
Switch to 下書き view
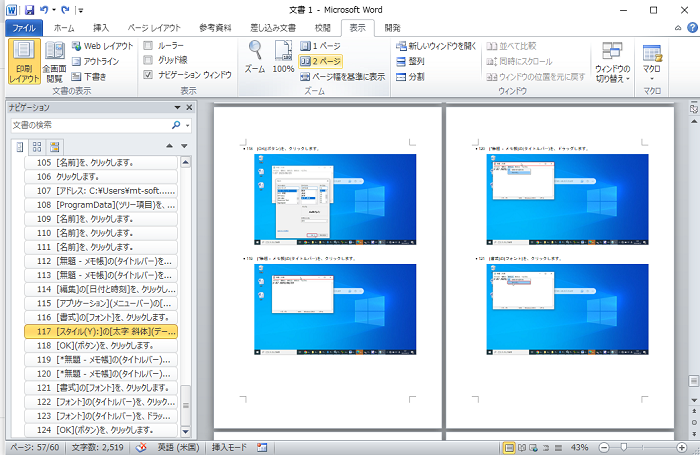click(89, 76)
